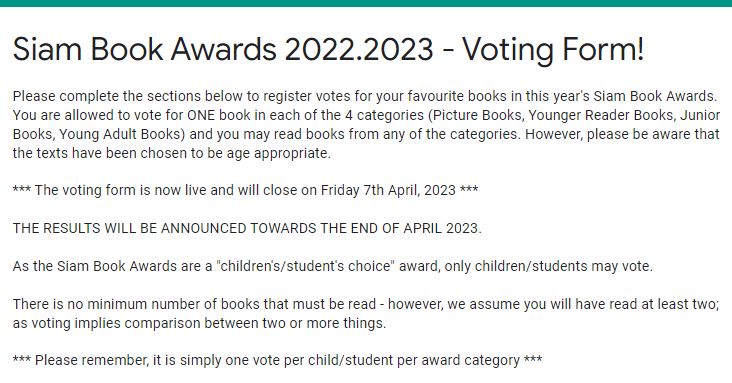Click the 'There is no minimum number' paragraph
The width and height of the screenshot is (732, 383).
(366, 313)
